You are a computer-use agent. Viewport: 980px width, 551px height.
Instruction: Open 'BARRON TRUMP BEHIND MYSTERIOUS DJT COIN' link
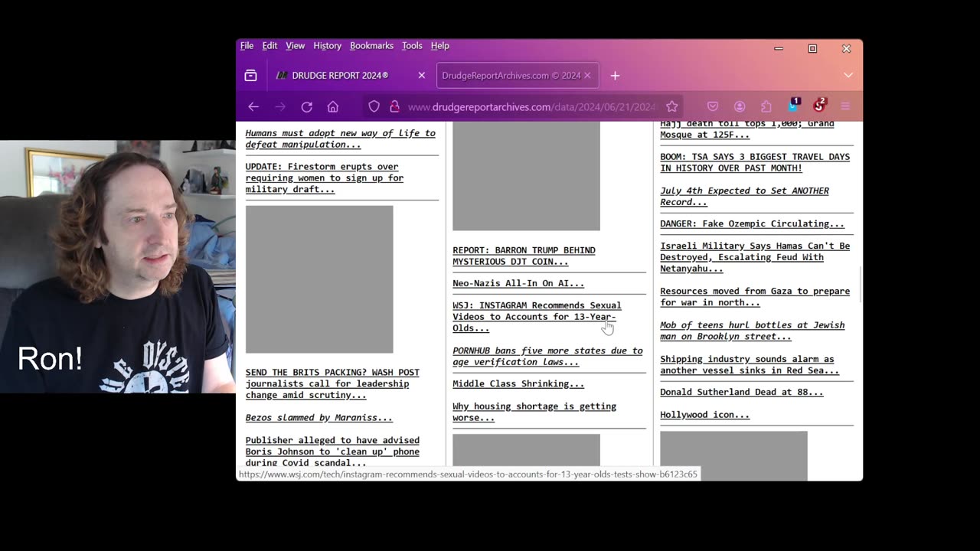[524, 256]
